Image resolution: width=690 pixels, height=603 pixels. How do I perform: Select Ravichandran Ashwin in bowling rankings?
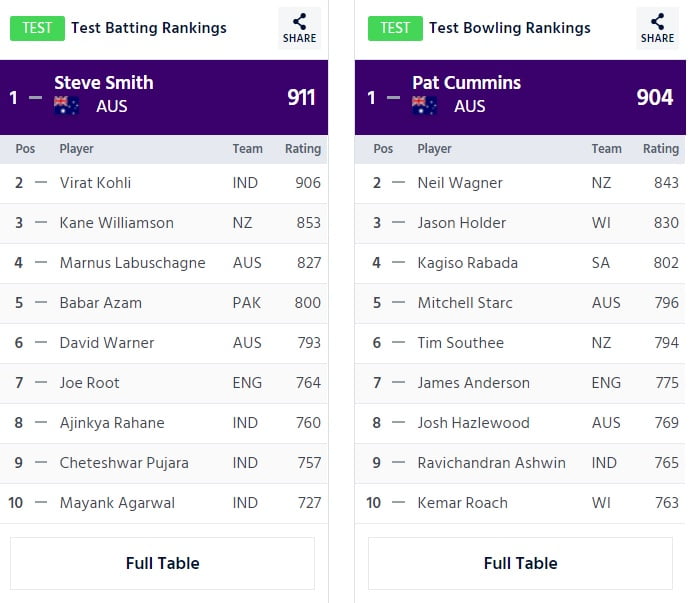(491, 463)
